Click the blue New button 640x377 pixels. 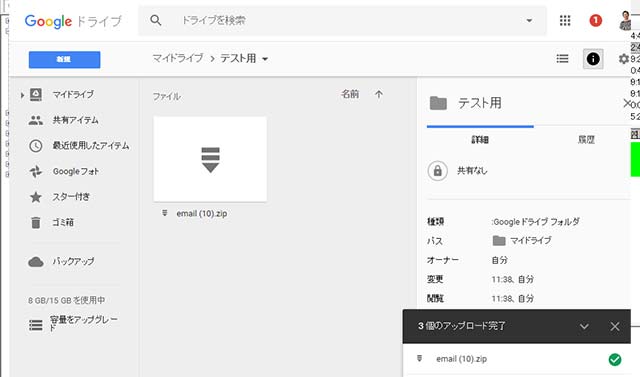point(64,60)
